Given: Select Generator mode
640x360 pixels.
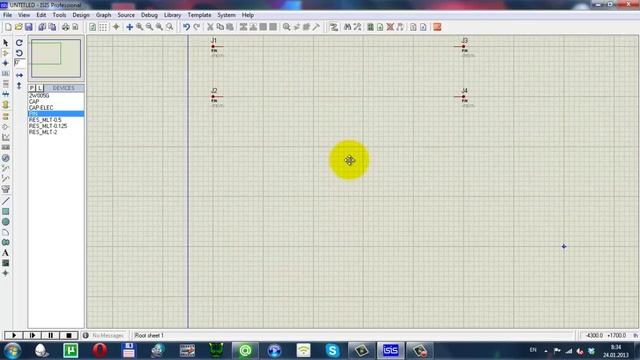Looking at the screenshot, I should 6,158.
